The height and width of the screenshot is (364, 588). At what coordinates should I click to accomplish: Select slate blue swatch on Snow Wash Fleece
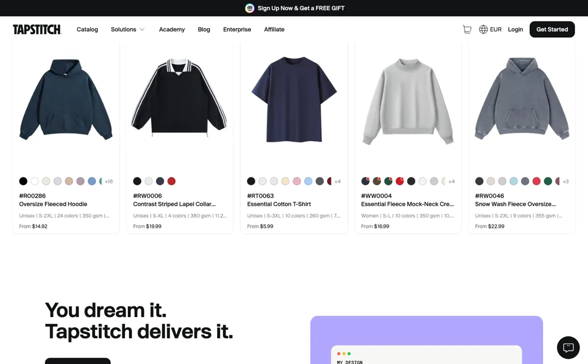[x=525, y=181]
